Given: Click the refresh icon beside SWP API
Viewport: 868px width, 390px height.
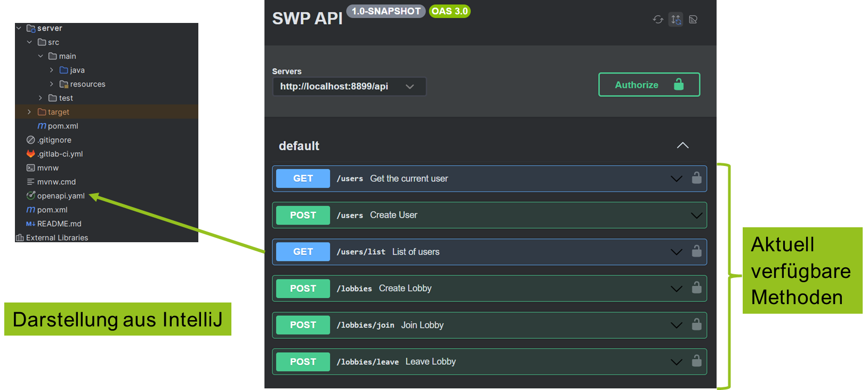Looking at the screenshot, I should pyautogui.click(x=658, y=20).
